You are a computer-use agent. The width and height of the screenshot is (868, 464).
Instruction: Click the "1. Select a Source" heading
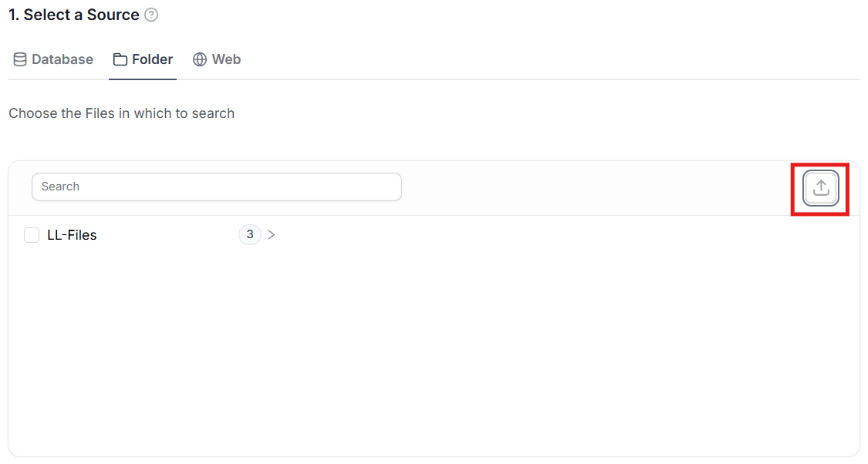click(x=74, y=15)
